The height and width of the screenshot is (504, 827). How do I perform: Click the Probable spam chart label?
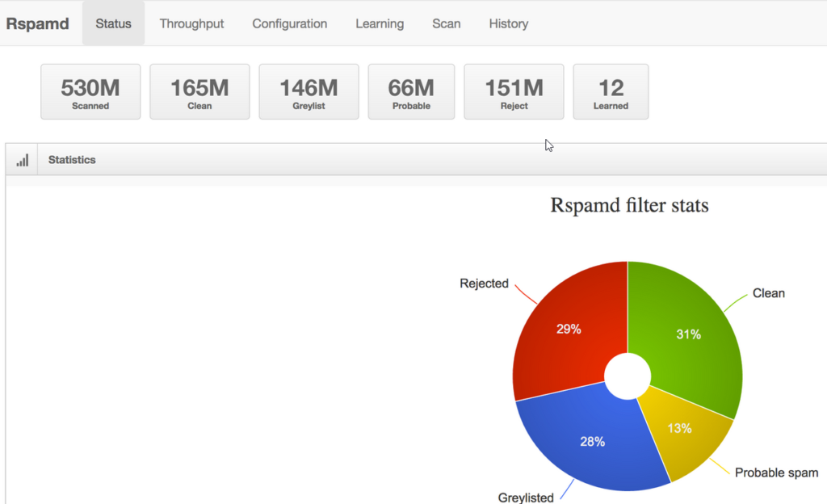(776, 472)
